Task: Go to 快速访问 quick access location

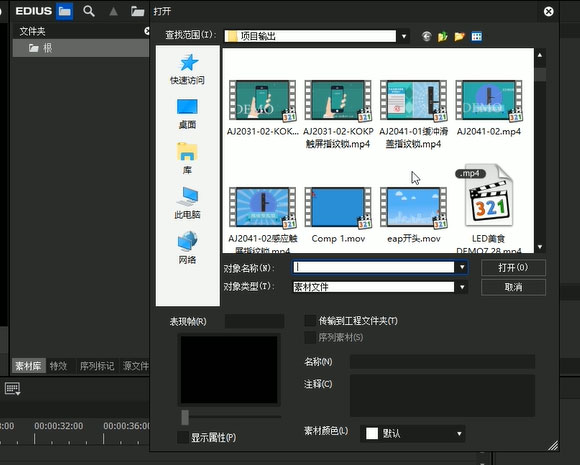Action: click(x=188, y=70)
